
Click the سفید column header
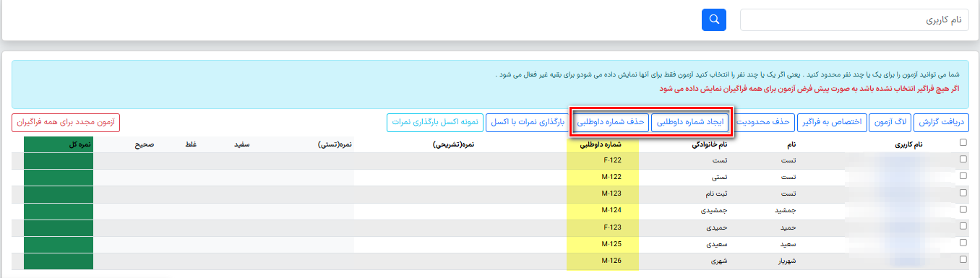tap(241, 144)
